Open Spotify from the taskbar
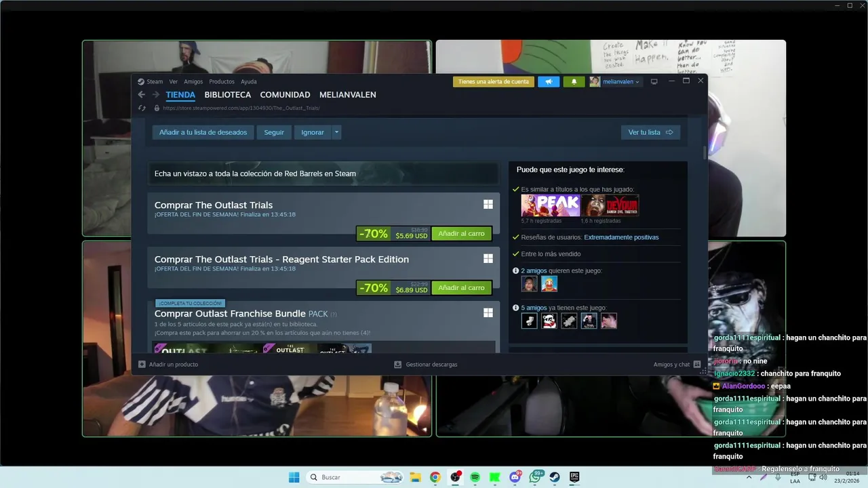Viewport: 868px width, 488px height. (475, 477)
